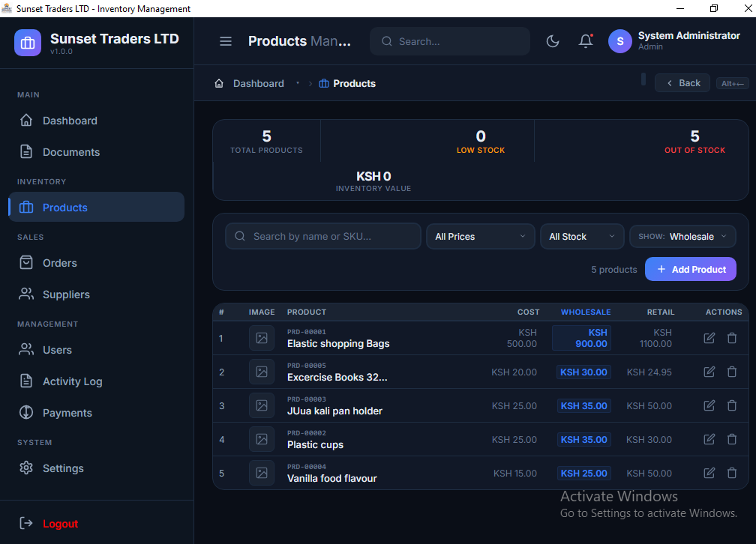Open the Show Wholesale dropdown
The width and height of the screenshot is (756, 544).
[x=682, y=237]
